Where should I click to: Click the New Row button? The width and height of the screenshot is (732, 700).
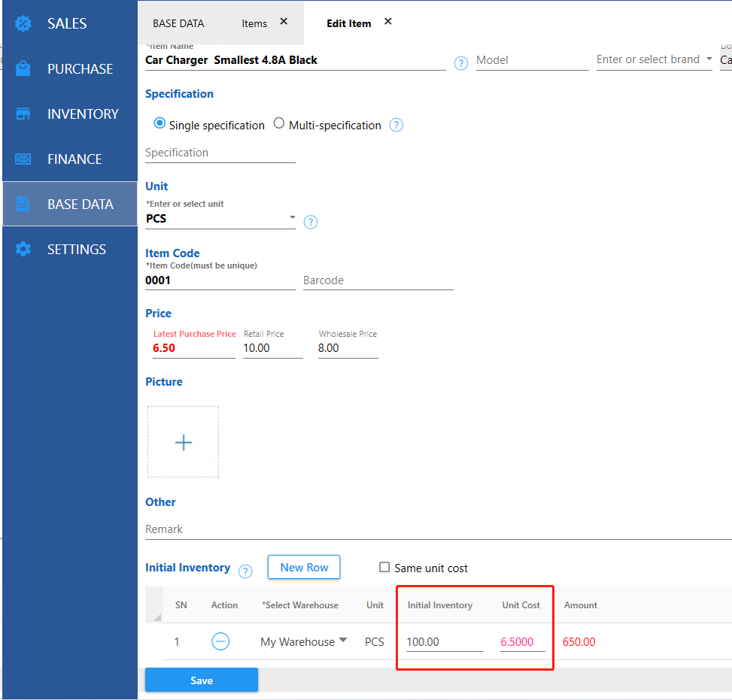pyautogui.click(x=304, y=568)
